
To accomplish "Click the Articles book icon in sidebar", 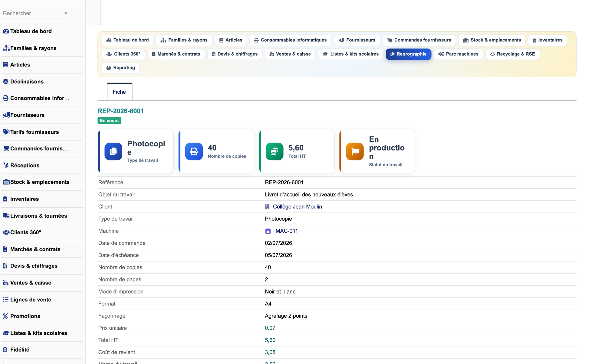I will click(5, 65).
